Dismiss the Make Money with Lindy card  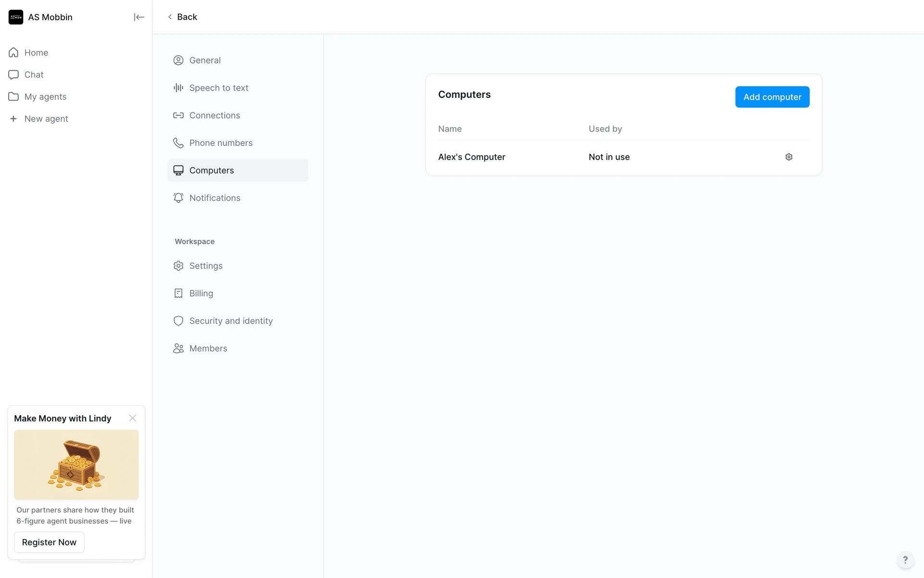coord(132,418)
